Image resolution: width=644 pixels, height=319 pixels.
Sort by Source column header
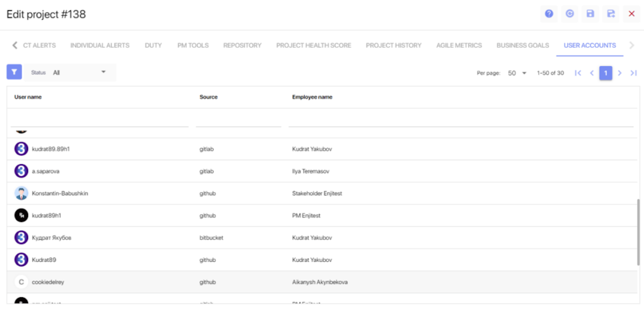[x=208, y=97]
